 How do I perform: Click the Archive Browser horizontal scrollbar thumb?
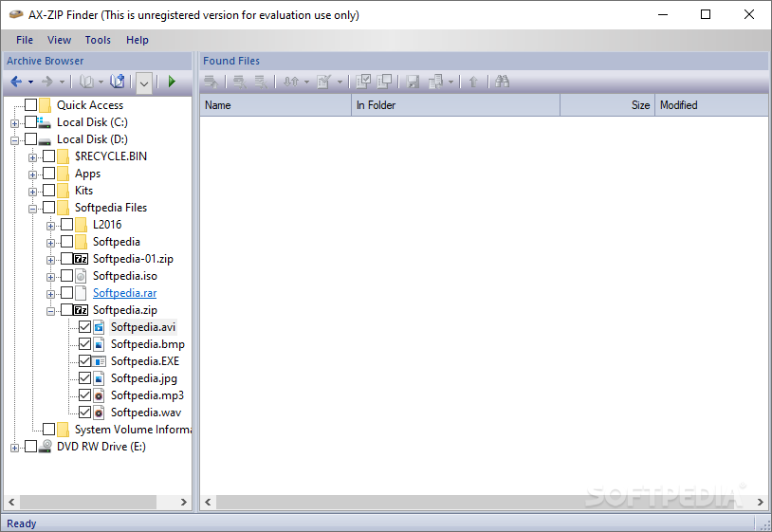click(x=88, y=502)
